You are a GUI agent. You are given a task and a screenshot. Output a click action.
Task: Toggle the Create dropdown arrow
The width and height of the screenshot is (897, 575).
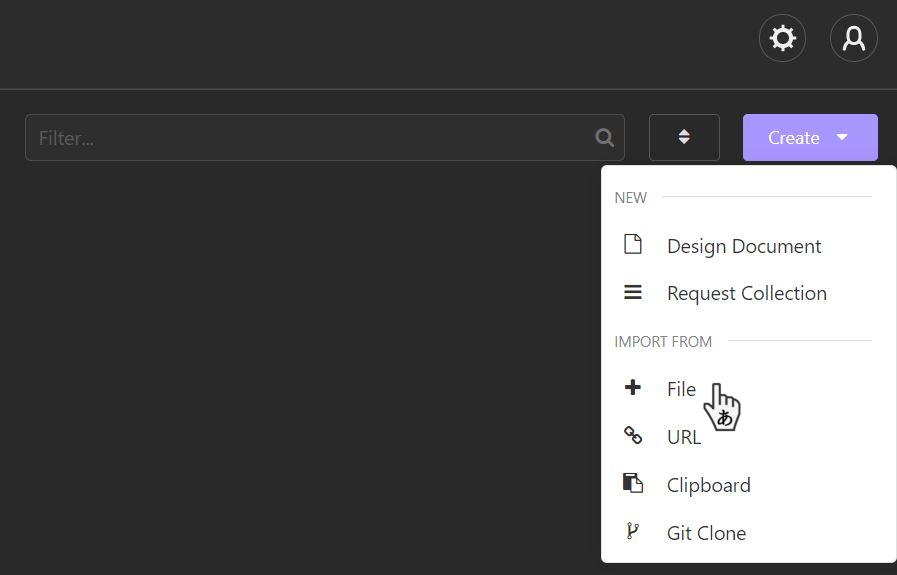coord(842,137)
